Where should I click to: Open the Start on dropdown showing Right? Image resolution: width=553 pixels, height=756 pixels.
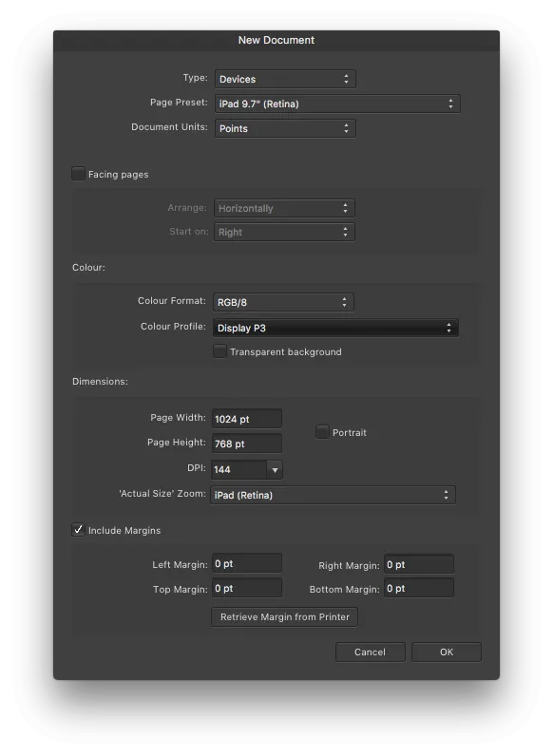(284, 232)
